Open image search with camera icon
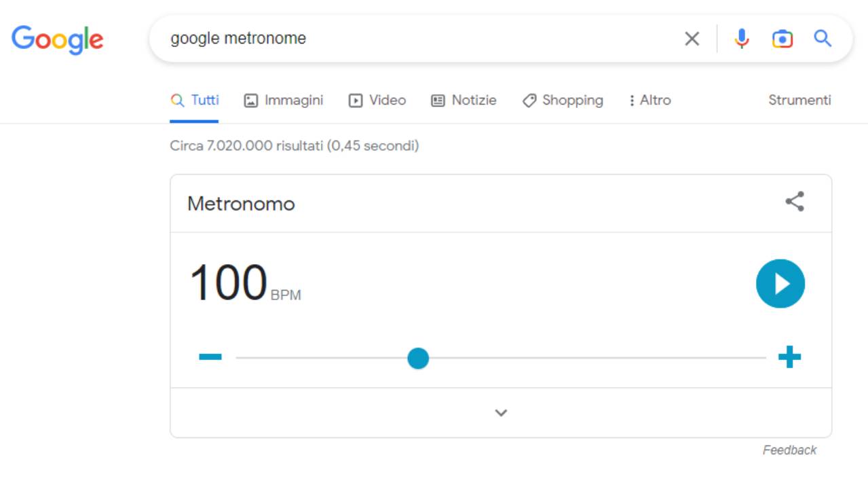The image size is (868, 489). [782, 39]
